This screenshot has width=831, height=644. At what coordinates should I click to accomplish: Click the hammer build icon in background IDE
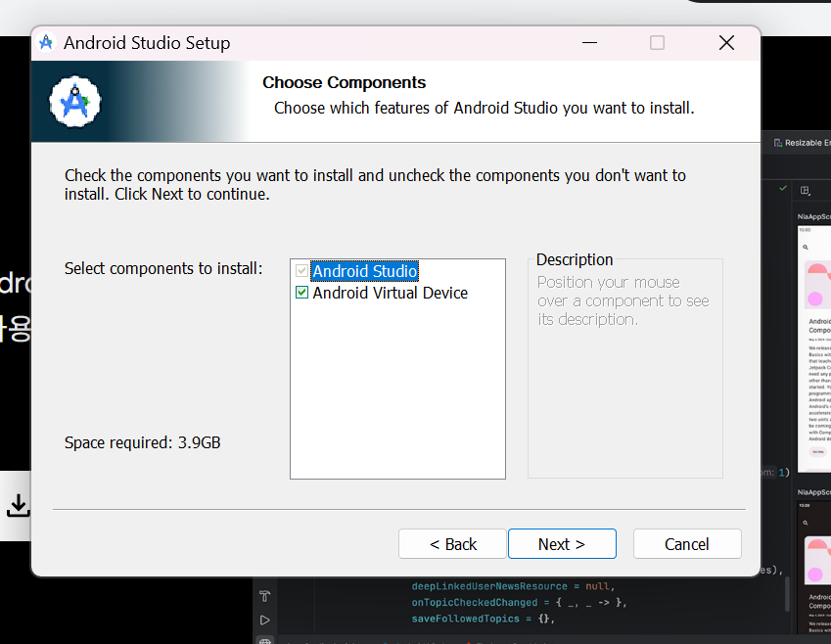(265, 596)
